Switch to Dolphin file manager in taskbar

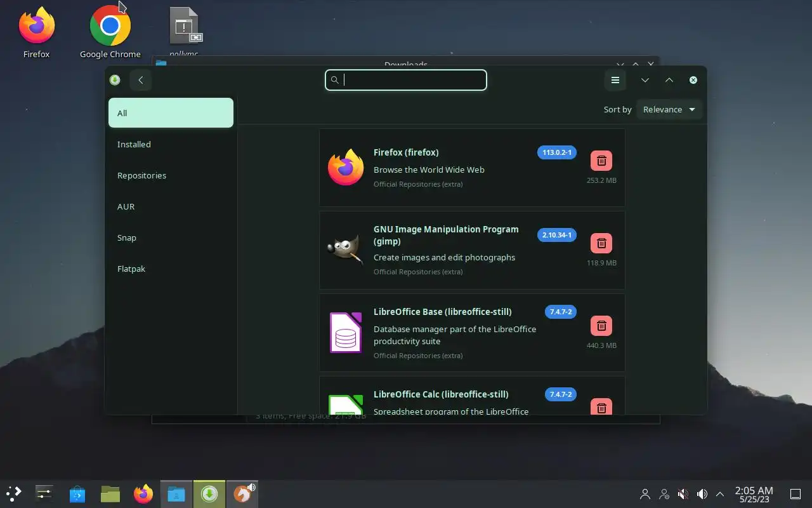pyautogui.click(x=176, y=493)
